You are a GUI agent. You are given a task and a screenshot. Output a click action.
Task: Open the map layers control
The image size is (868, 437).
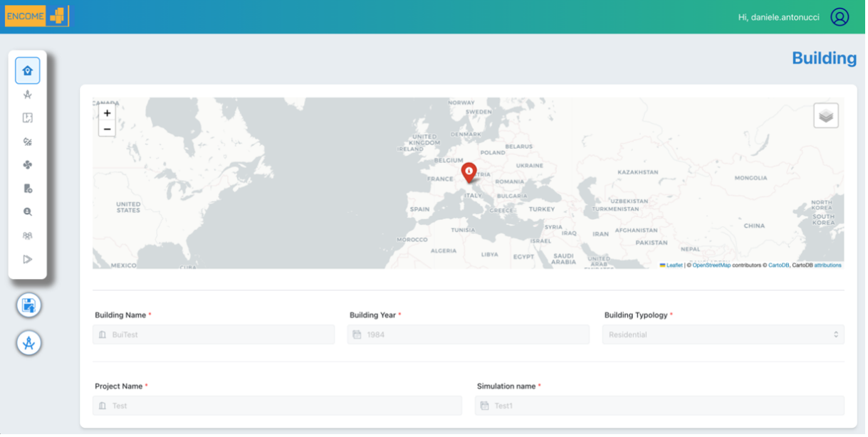(x=825, y=115)
